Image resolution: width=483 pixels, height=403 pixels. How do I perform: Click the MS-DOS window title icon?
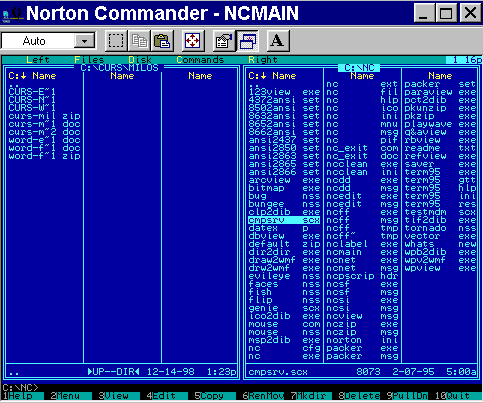coord(13,13)
